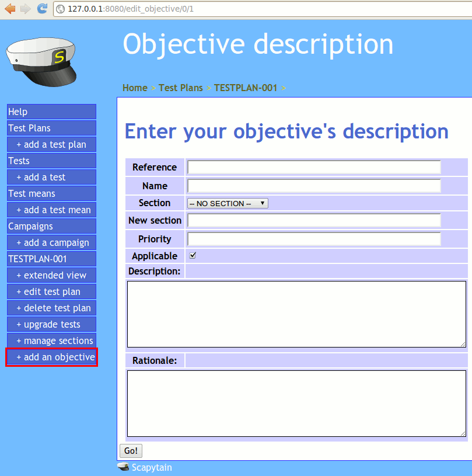This screenshot has width=472, height=476.
Task: Open TESTPLAN-001 breadcrumb link
Action: [x=246, y=88]
